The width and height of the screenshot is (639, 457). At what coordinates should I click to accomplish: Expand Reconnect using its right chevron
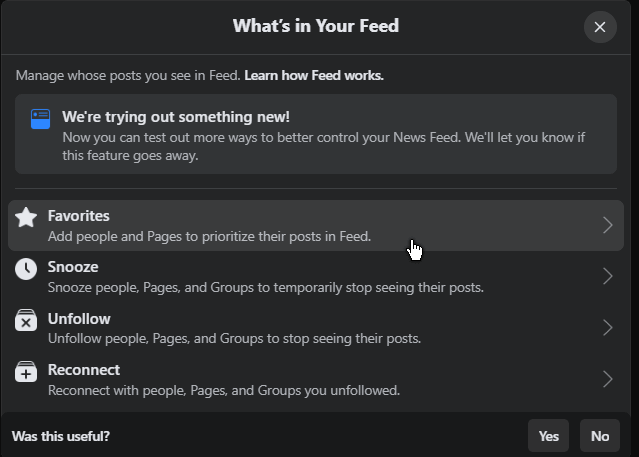(608, 379)
